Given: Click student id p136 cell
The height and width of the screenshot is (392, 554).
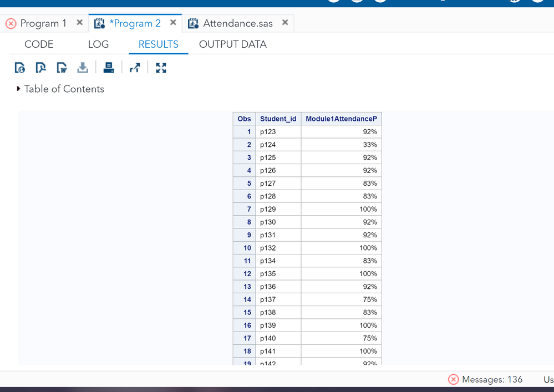Looking at the screenshot, I should point(278,287).
